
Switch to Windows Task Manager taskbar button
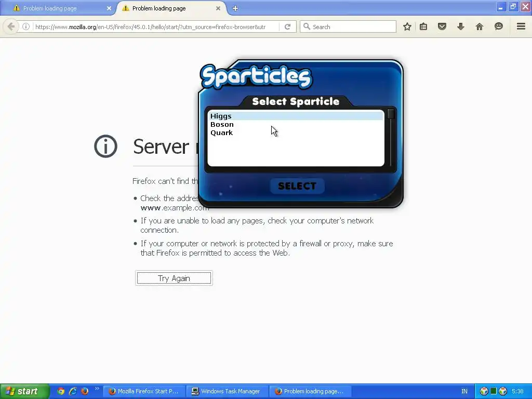tap(228, 391)
